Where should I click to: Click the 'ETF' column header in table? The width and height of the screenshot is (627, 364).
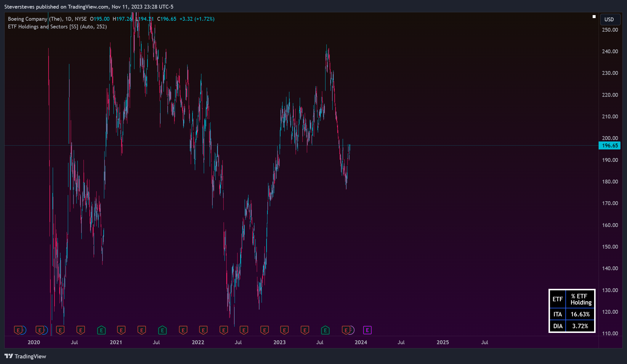[x=558, y=299]
